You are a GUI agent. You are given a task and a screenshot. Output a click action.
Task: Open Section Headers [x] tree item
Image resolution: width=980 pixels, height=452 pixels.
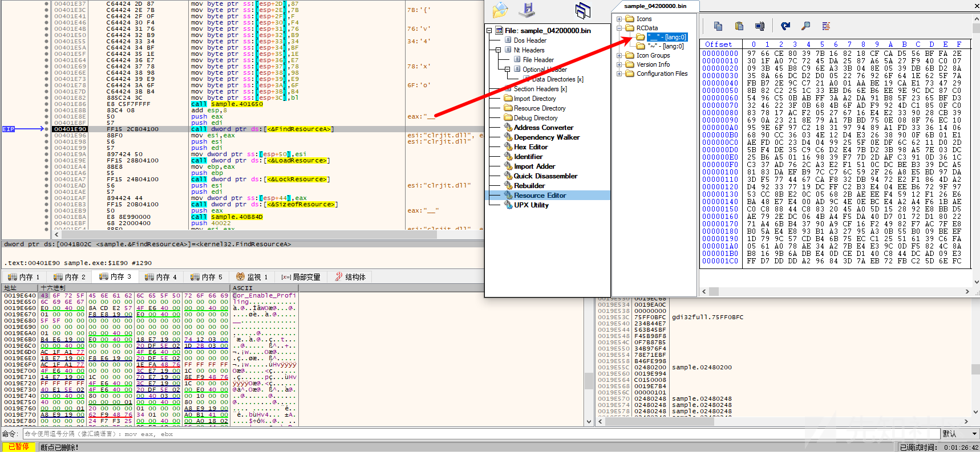[540, 89]
